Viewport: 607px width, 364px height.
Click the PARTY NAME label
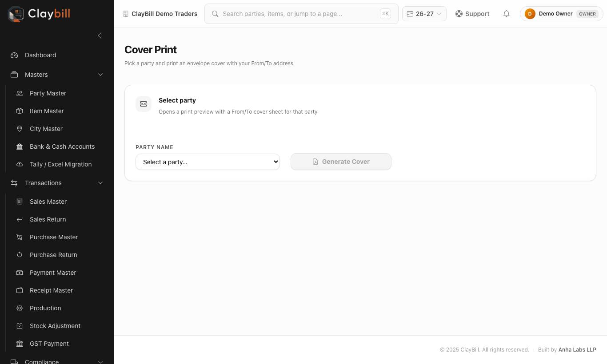click(x=154, y=147)
